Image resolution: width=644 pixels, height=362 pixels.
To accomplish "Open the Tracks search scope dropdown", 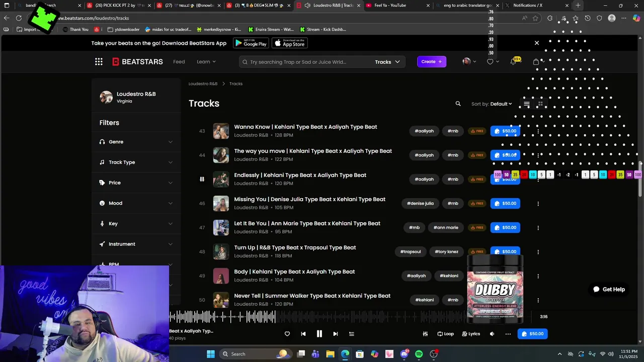I will tap(387, 62).
